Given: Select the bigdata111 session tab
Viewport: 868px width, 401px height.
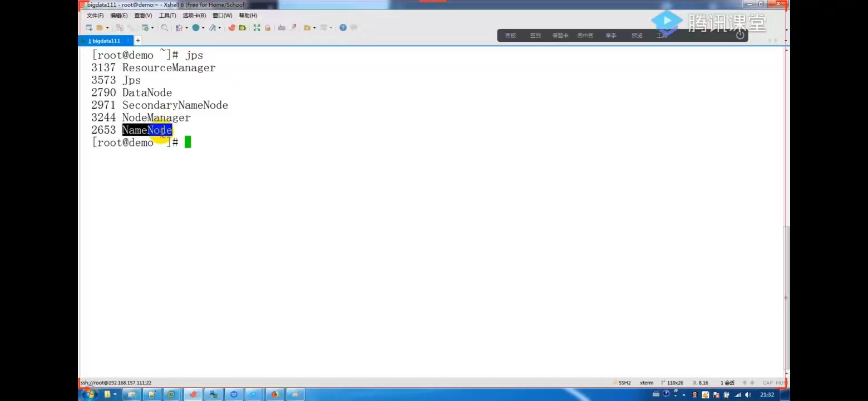Looking at the screenshot, I should point(106,41).
